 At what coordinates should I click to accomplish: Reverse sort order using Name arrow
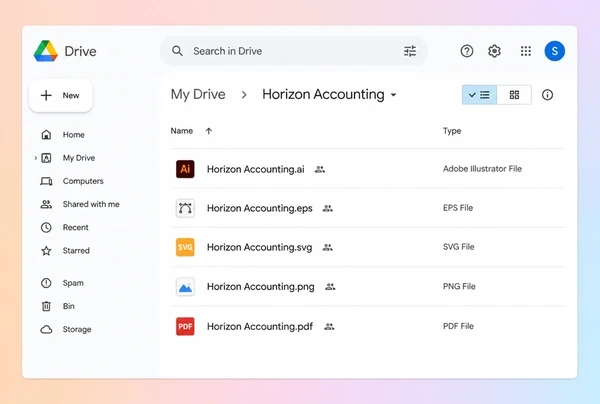[x=209, y=131]
